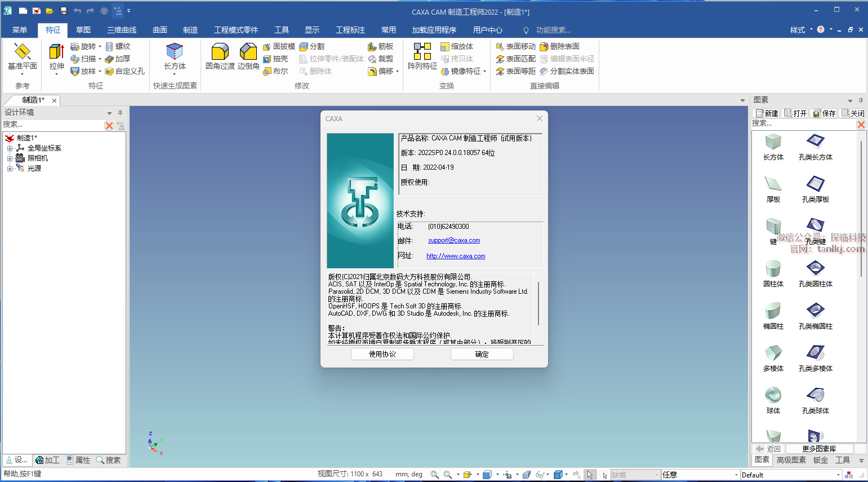This screenshot has height=482, width=868.
Task: Open the 偏移 dropdown arrow
Action: pyautogui.click(x=397, y=71)
